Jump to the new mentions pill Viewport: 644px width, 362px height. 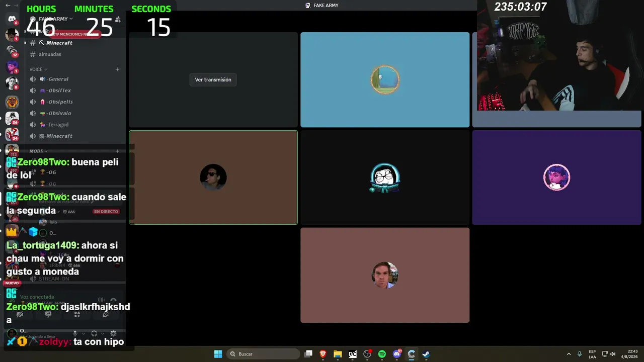[x=74, y=34]
